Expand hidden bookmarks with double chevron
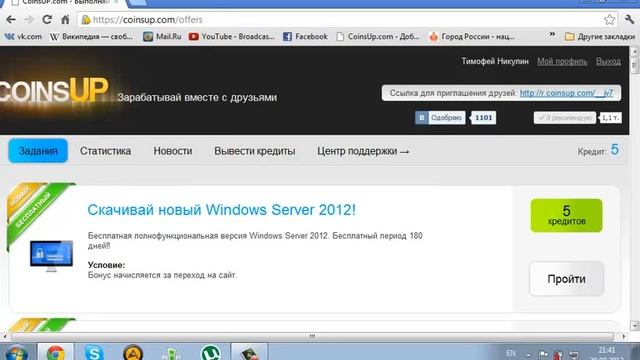Image resolution: width=640 pixels, height=360 pixels. click(x=552, y=35)
